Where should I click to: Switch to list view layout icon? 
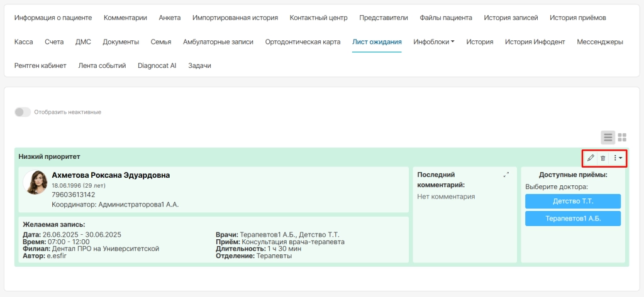point(608,138)
